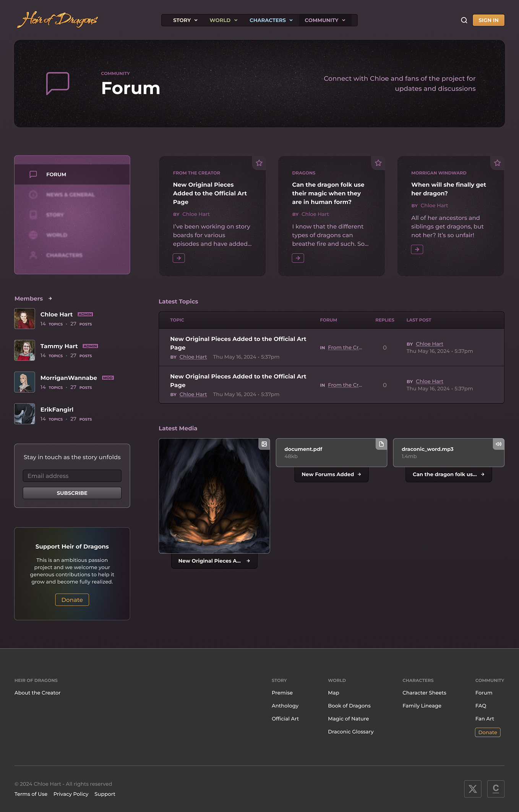The height and width of the screenshot is (812, 519).
Task: Expand the Characters nav dropdown
Action: click(x=271, y=20)
